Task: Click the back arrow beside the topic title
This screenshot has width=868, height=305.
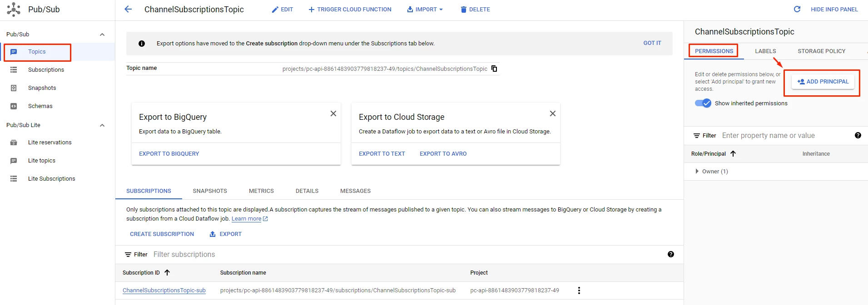Action: pos(128,10)
